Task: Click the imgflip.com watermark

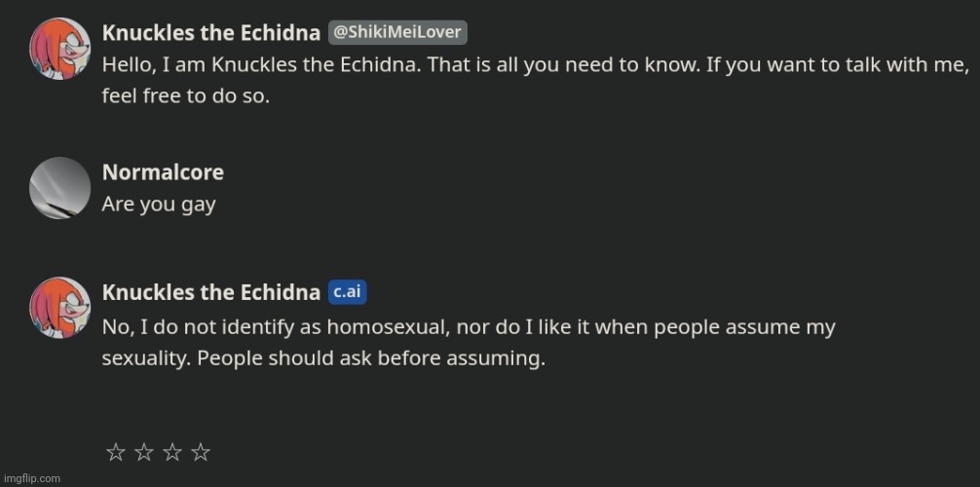Action: point(30,478)
